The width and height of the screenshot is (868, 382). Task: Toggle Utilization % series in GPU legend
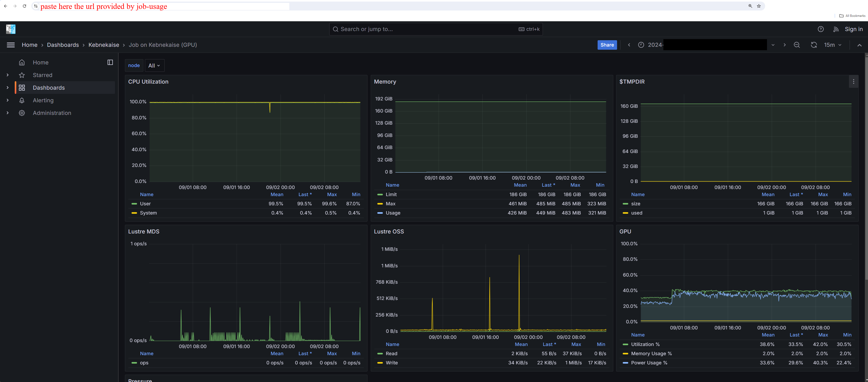point(645,344)
